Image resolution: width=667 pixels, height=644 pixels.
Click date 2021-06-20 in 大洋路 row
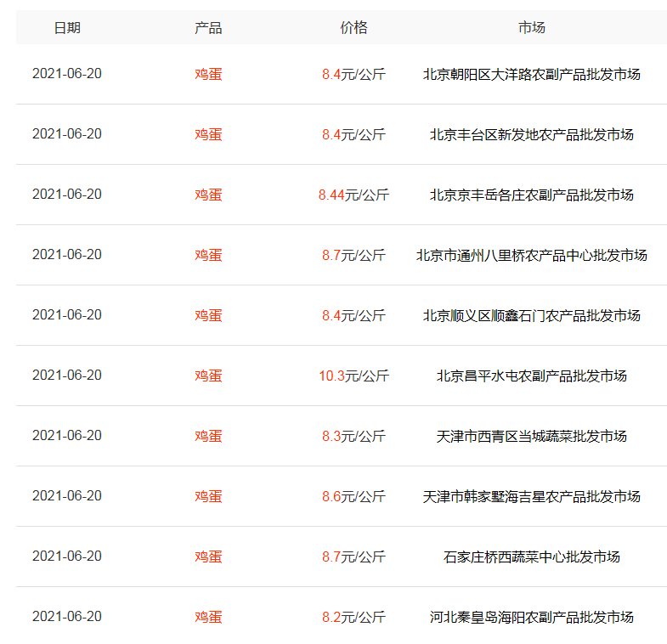(x=67, y=74)
